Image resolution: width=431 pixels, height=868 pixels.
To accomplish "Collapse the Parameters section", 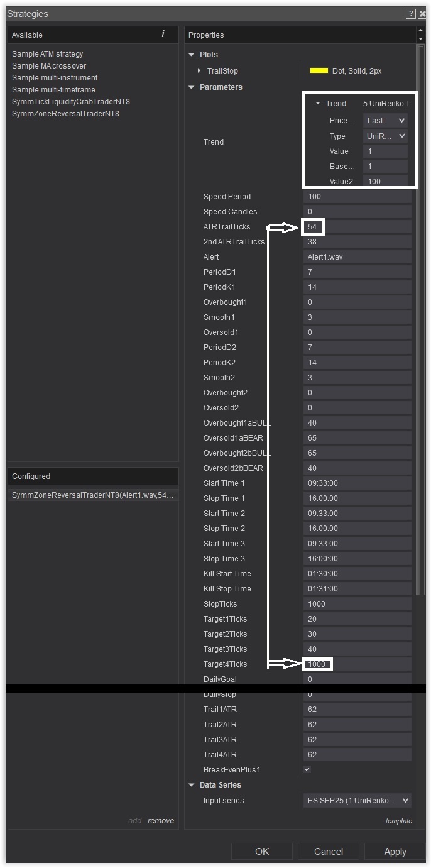I will click(192, 87).
